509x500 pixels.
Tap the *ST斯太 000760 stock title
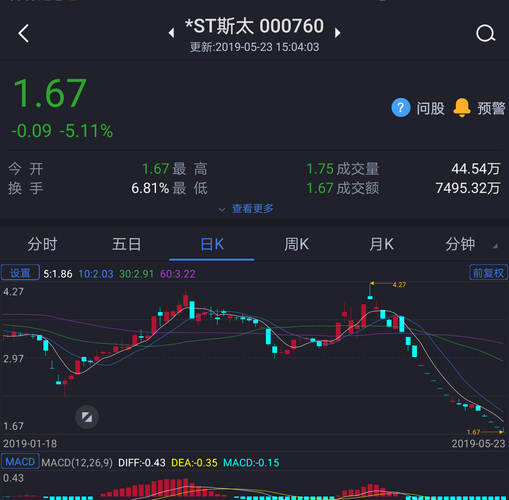coord(254,26)
